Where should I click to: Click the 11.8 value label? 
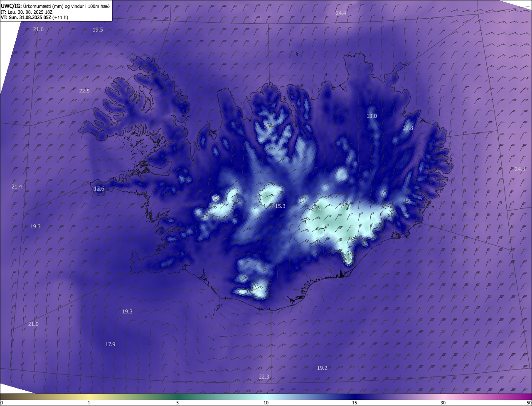click(x=408, y=128)
